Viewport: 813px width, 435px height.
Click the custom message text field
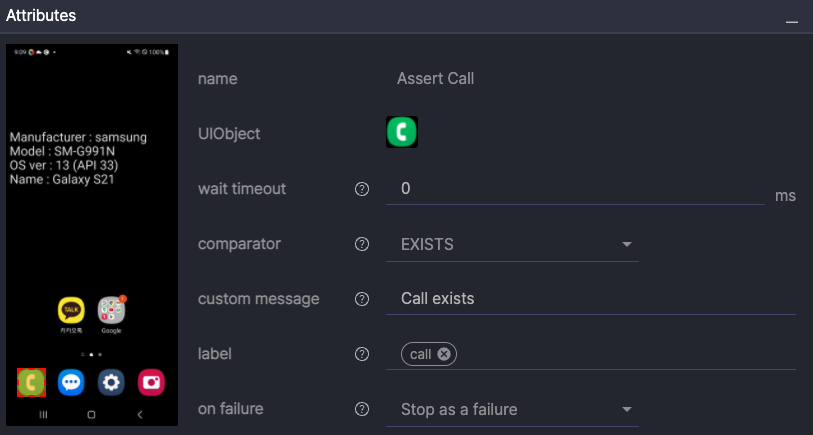(x=590, y=298)
